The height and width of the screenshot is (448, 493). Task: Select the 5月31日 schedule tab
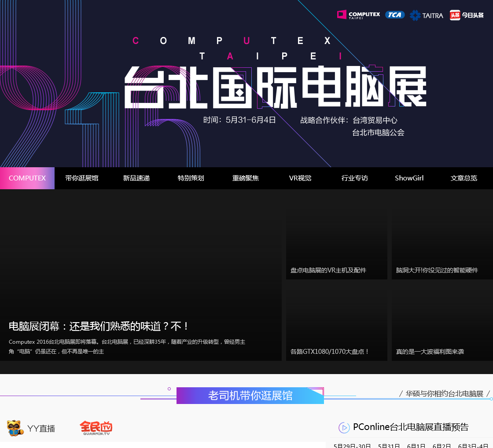[x=389, y=445]
